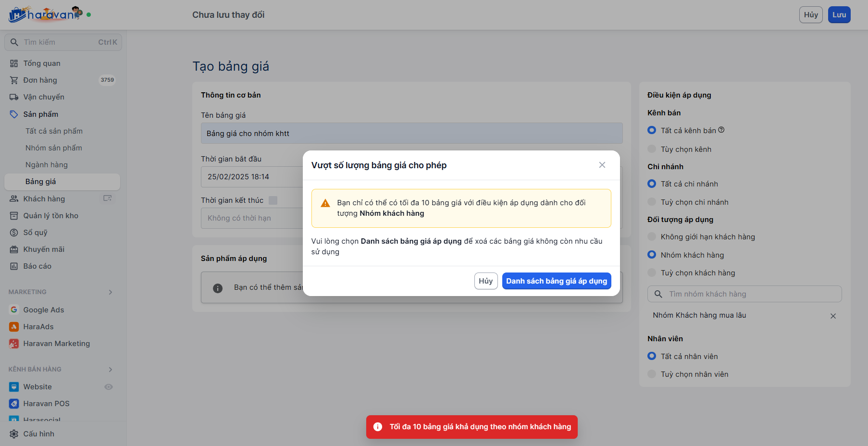Viewport: 868px width, 446px height.
Task: Expand the KÊNH BÁN HÀNG section chevron
Action: click(111, 370)
